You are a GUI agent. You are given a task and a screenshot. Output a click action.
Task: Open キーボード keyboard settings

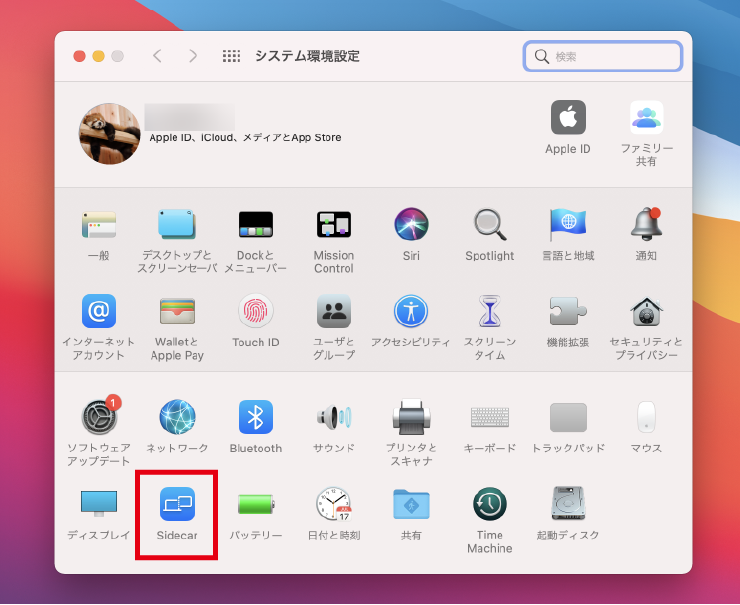point(490,418)
